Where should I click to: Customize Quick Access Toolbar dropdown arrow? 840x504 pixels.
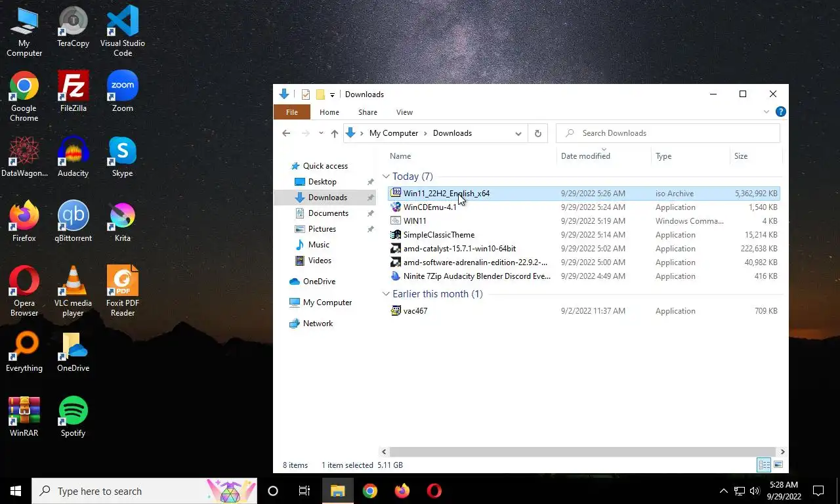(x=332, y=94)
